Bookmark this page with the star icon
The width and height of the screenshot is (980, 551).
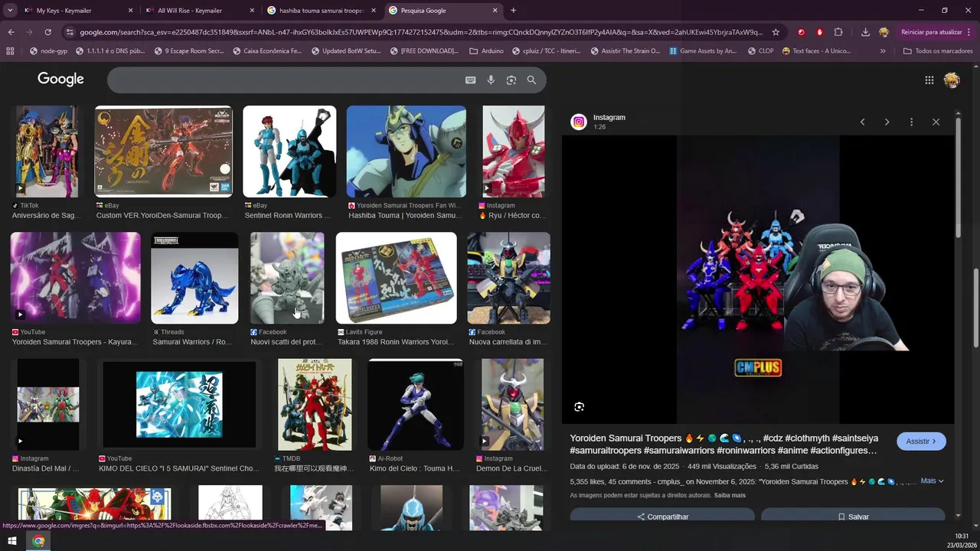[x=776, y=32]
